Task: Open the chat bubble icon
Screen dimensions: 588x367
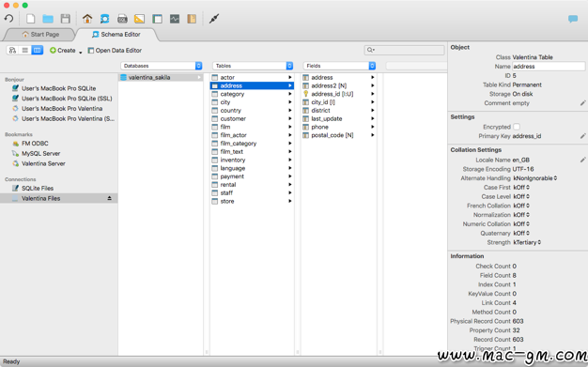Action: pos(573,19)
